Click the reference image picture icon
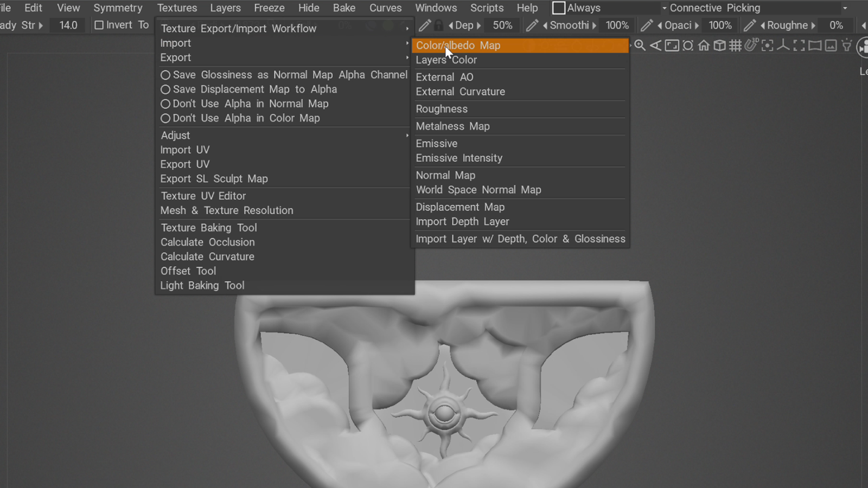The image size is (868, 488). pyautogui.click(x=831, y=46)
